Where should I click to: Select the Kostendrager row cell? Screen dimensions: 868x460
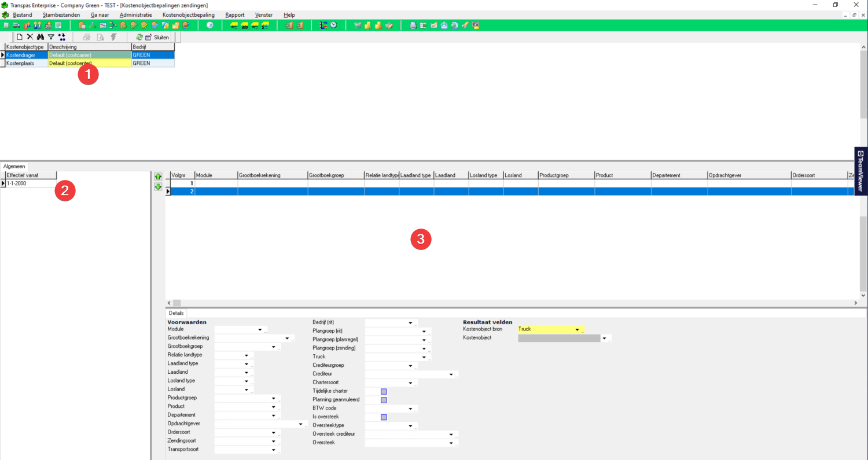27,55
